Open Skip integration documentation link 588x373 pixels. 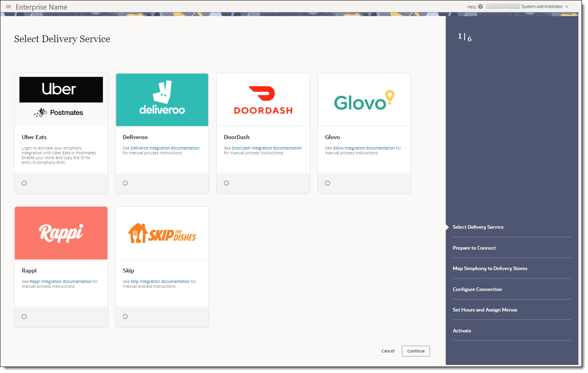tap(160, 281)
